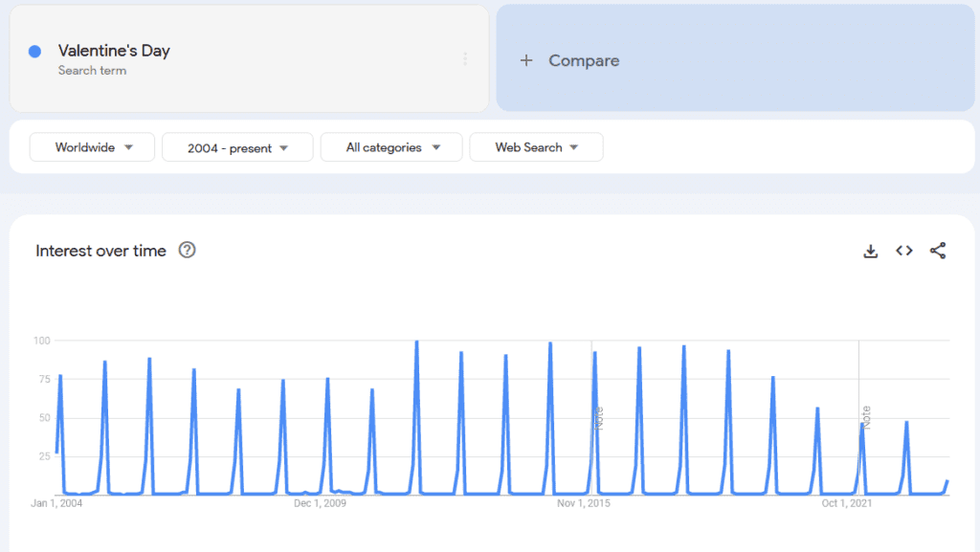The image size is (980, 552).
Task: Expand the All categories dropdown
Action: coord(391,147)
